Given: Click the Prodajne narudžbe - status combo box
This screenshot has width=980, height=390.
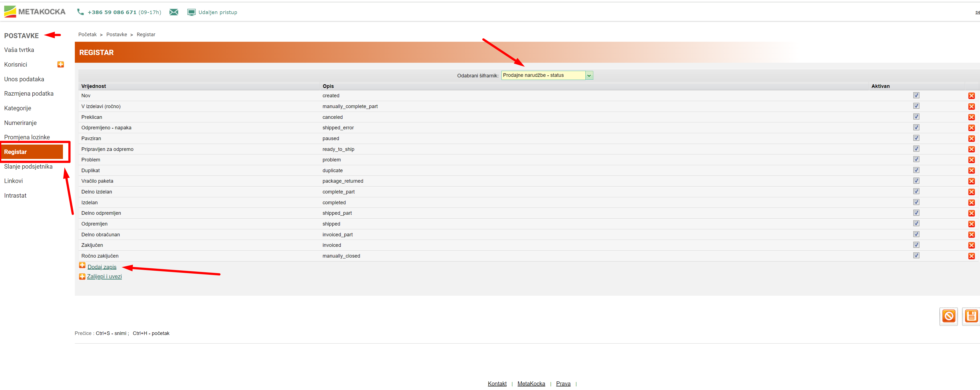Looking at the screenshot, I should click(543, 75).
